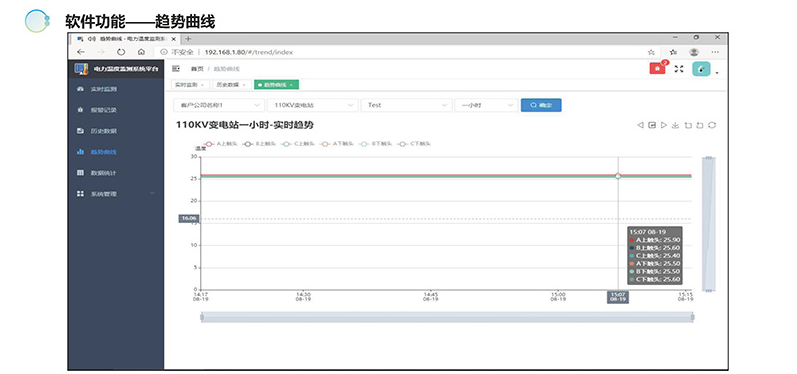The width and height of the screenshot is (797, 374).
Task: Click the horizontal zoom slider's left handle
Action: point(202,317)
